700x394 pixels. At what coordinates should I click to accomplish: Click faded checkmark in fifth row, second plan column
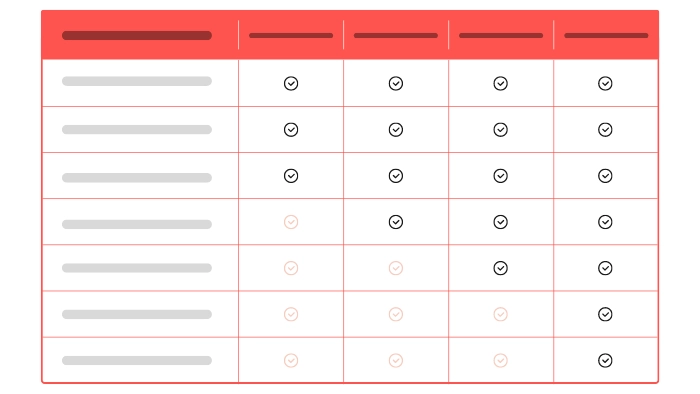pos(396,268)
